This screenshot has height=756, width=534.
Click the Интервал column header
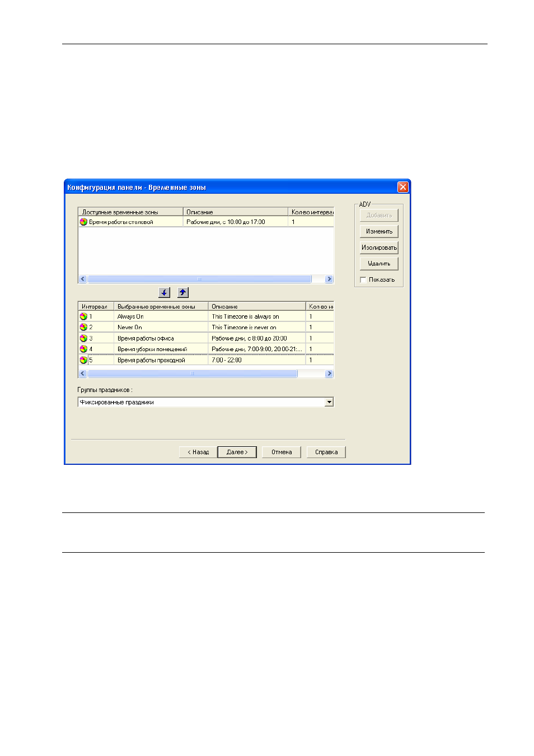(96, 306)
